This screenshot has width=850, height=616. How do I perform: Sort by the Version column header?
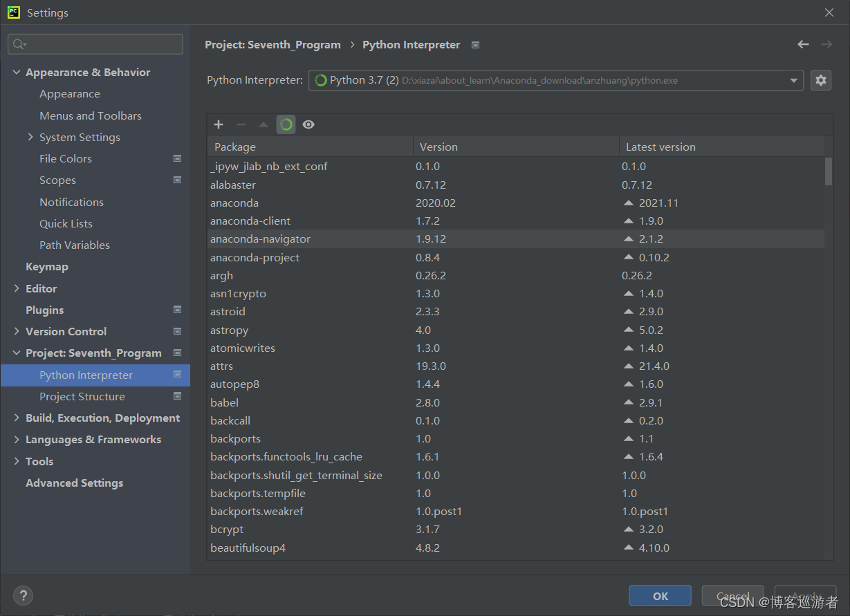pyautogui.click(x=516, y=147)
